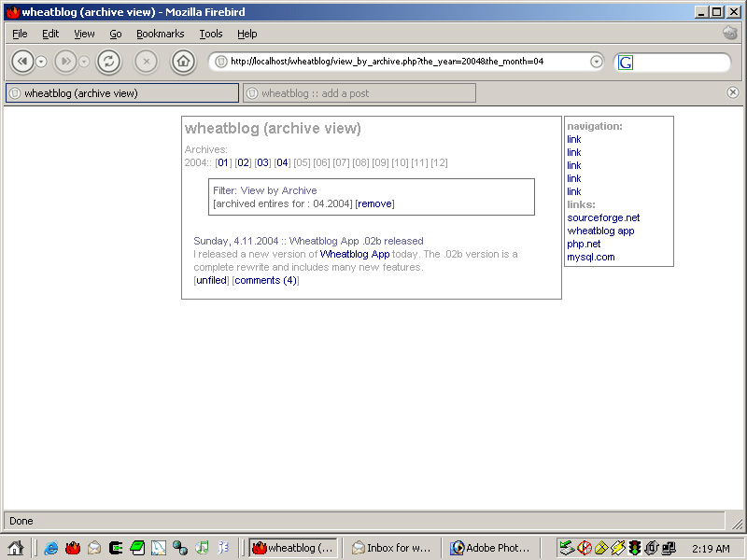Launch Internet Explorer from Quick Launch

(x=49, y=548)
